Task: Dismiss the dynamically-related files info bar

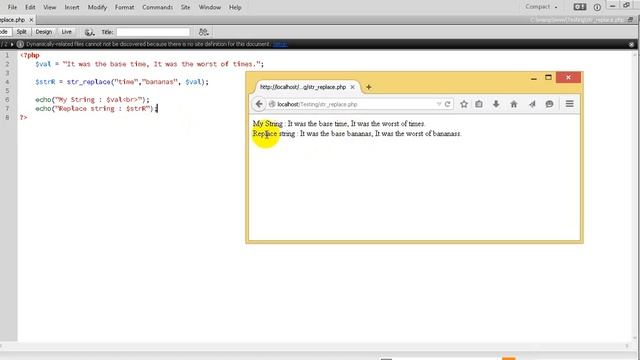Action: pos(631,44)
